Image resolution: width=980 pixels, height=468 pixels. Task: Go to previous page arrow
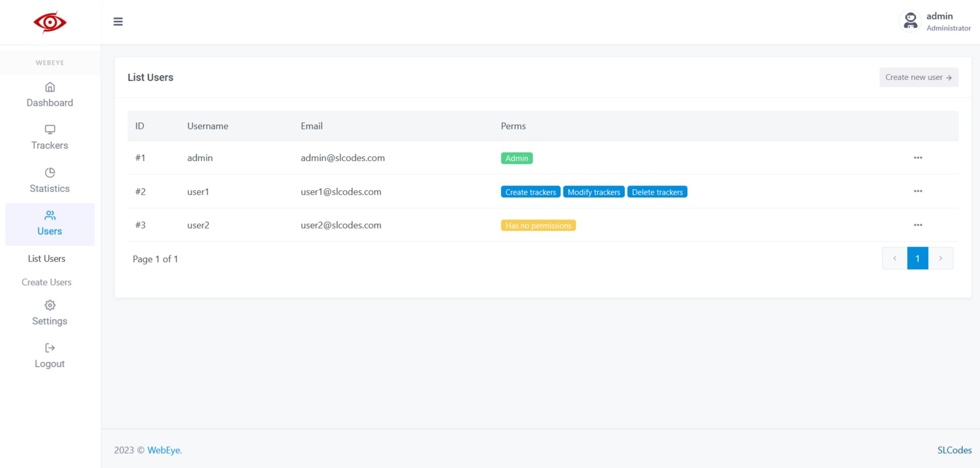(x=895, y=258)
